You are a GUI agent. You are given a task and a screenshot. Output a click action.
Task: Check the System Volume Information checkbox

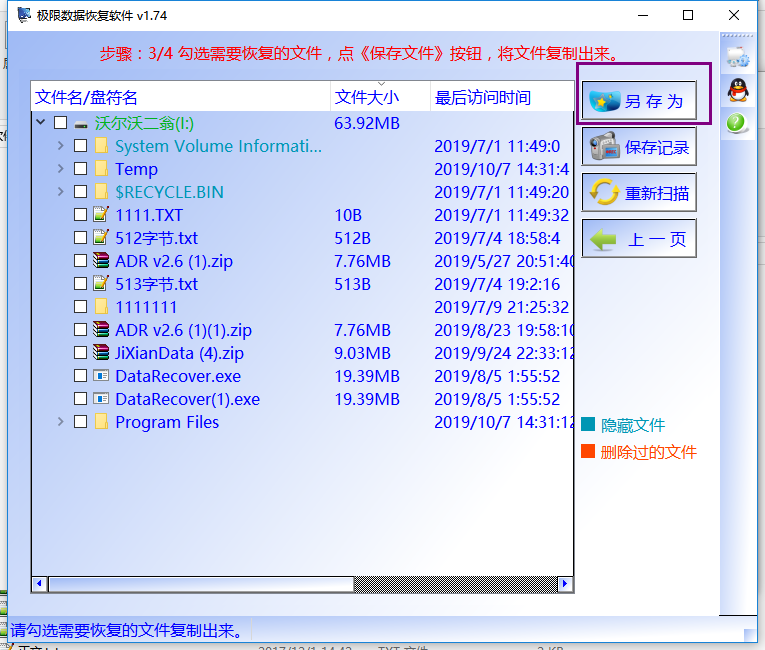pos(81,145)
